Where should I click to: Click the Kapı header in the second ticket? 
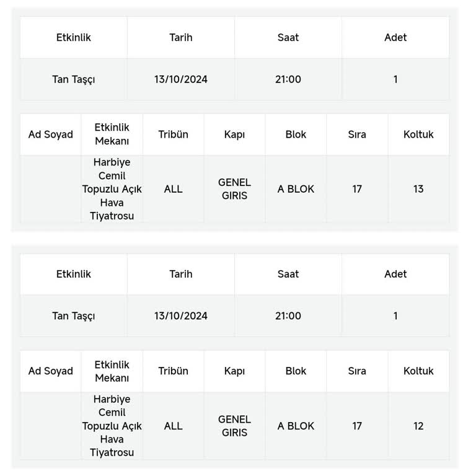click(x=234, y=371)
